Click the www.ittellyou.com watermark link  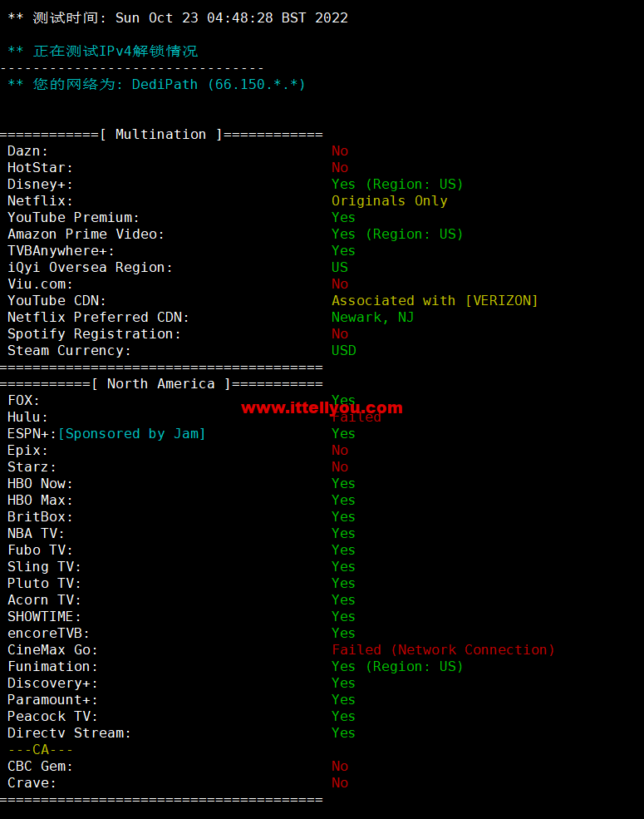point(322,407)
